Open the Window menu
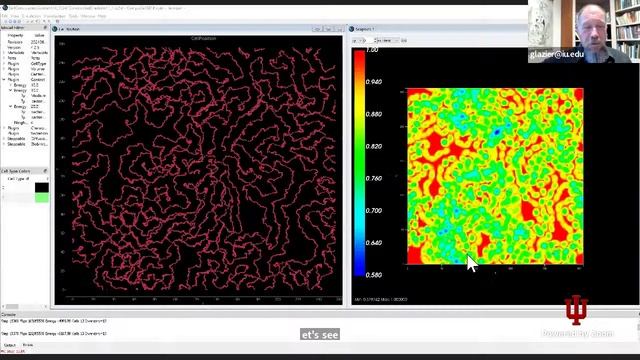Image resolution: width=640 pixels, height=360 pixels. [87, 16]
